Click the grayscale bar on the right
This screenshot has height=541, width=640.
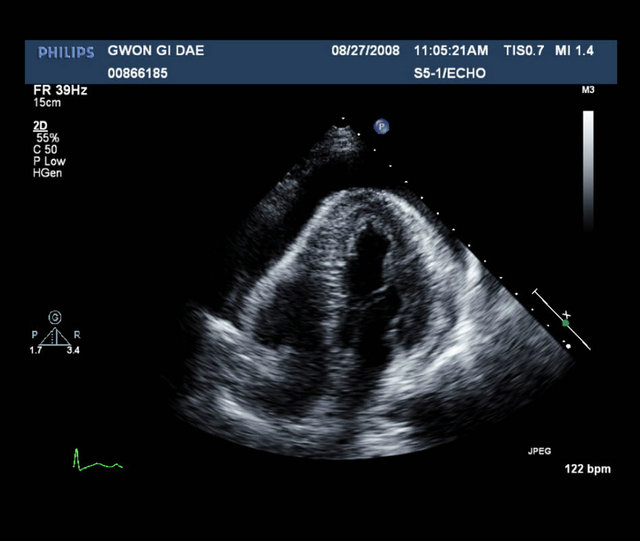(588, 171)
